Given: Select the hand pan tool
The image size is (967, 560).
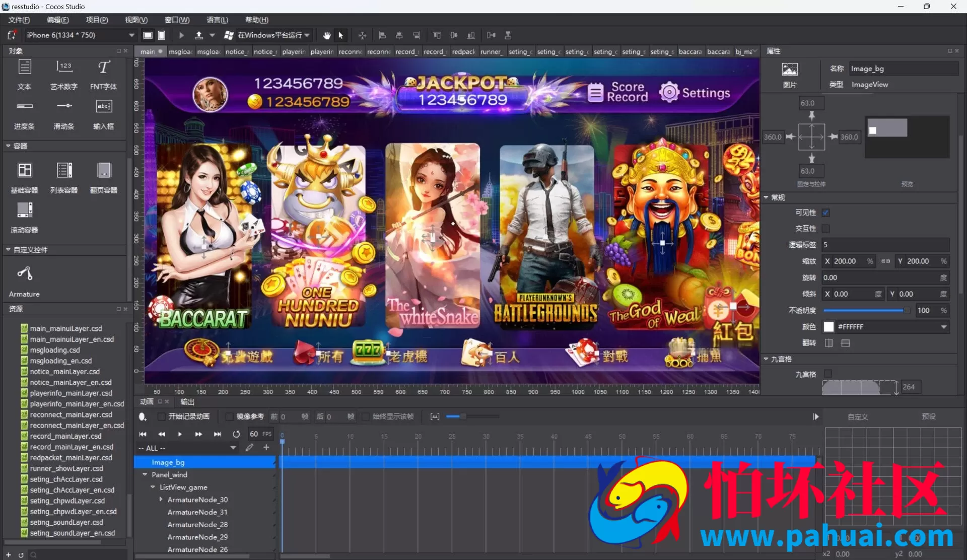Looking at the screenshot, I should click(x=326, y=35).
